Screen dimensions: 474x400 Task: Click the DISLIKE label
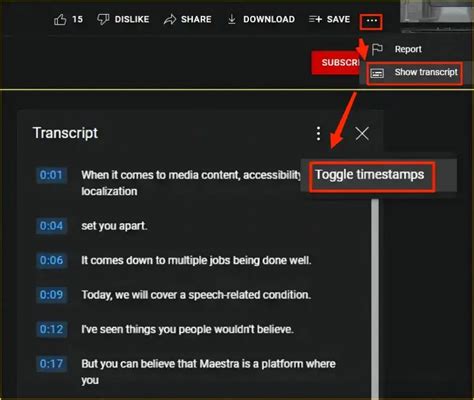point(132,20)
